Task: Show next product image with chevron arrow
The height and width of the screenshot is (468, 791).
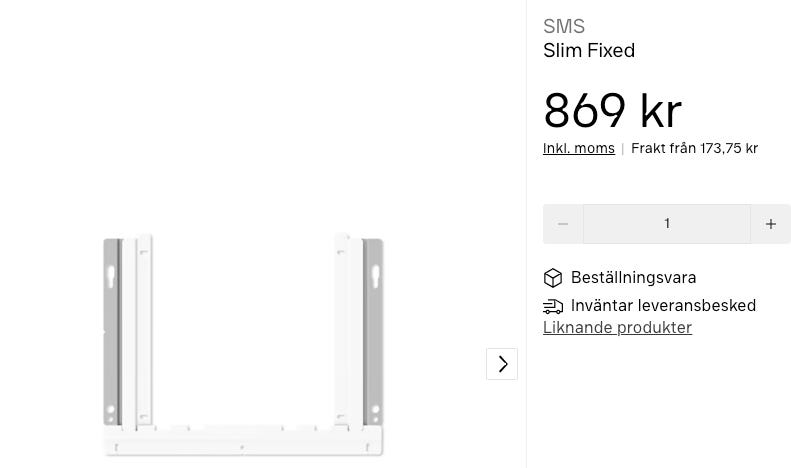Action: point(502,364)
